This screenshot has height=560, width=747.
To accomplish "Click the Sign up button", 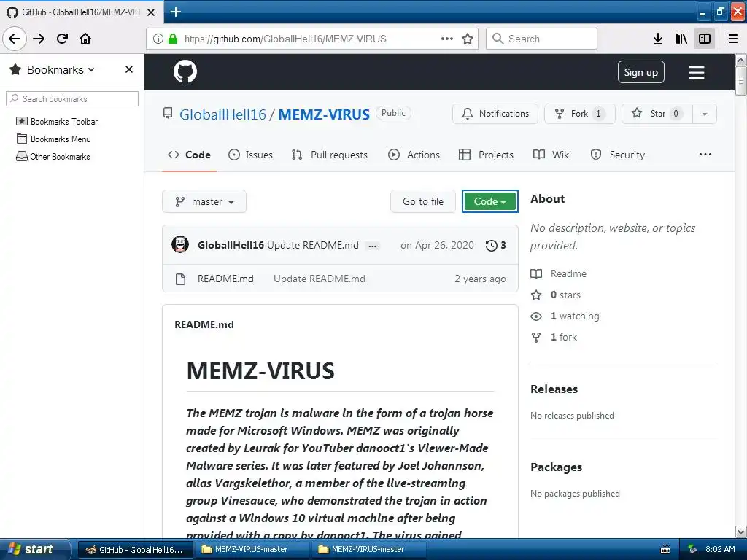I will click(640, 72).
